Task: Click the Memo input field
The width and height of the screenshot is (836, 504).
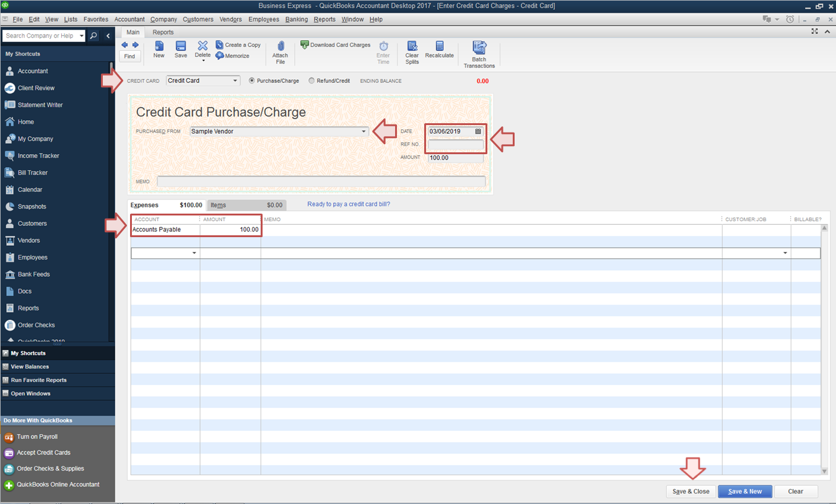Action: tap(321, 181)
